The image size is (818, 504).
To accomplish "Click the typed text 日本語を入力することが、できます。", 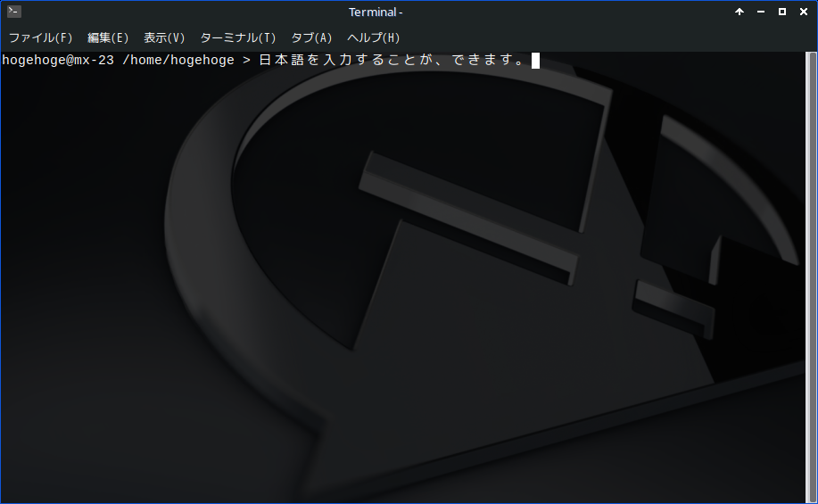I will pos(392,60).
